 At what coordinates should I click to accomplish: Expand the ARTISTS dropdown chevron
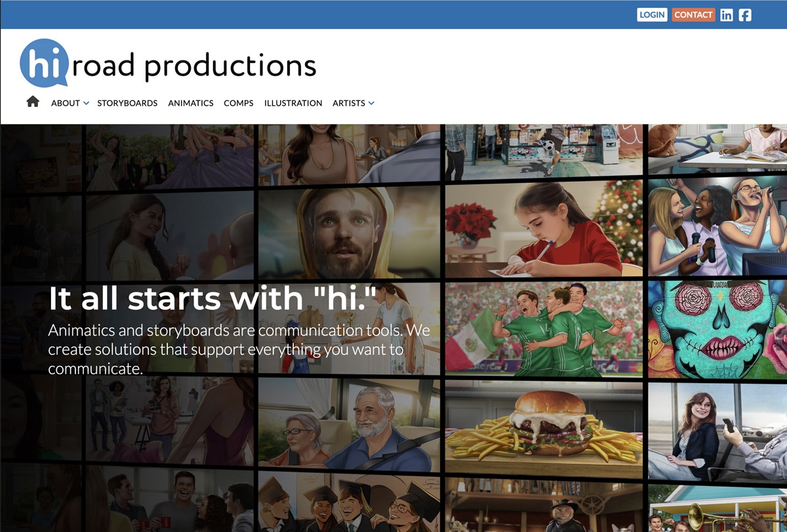pos(371,103)
